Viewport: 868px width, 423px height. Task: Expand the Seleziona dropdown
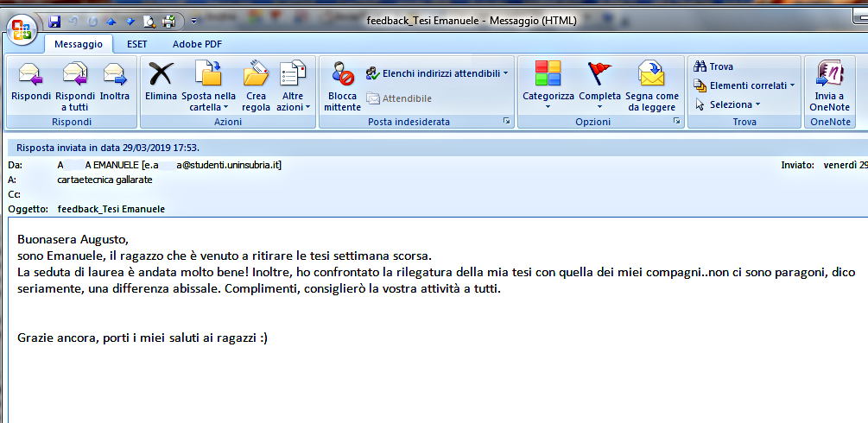pyautogui.click(x=727, y=104)
